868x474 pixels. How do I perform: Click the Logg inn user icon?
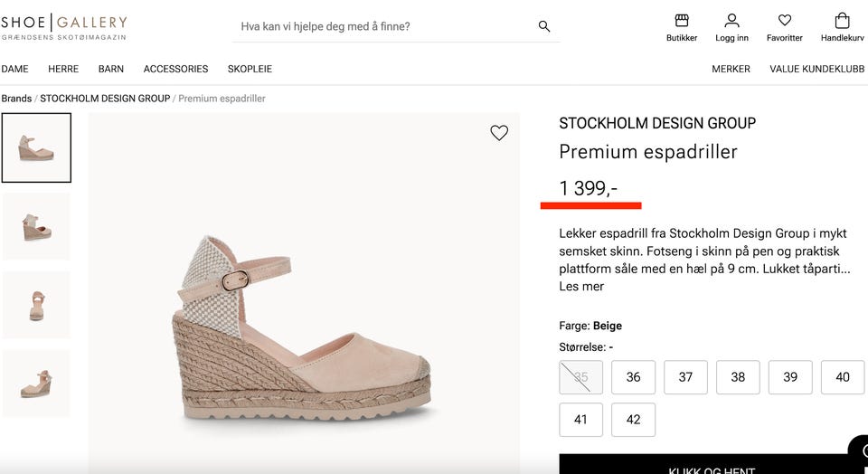coord(731,21)
